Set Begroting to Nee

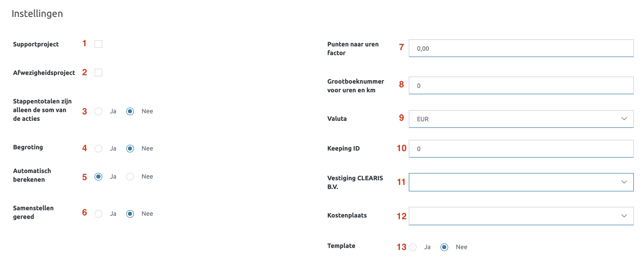coord(130,149)
